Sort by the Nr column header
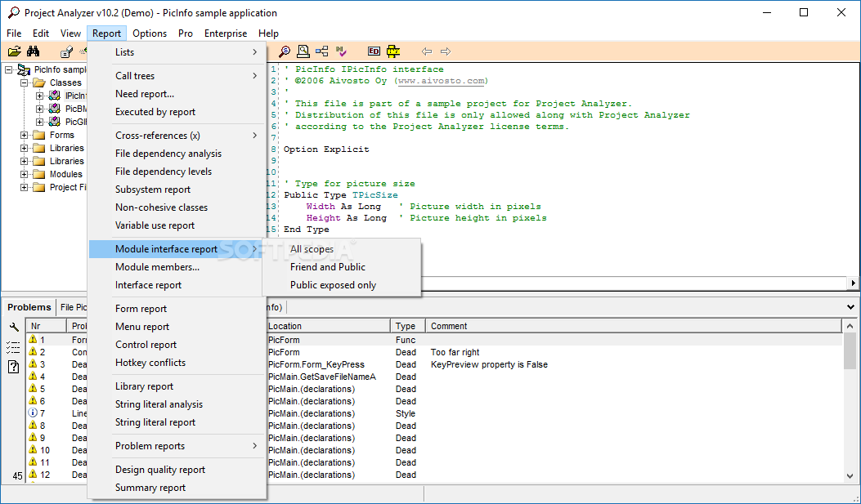Viewport: 861px width, 504px height. point(47,326)
